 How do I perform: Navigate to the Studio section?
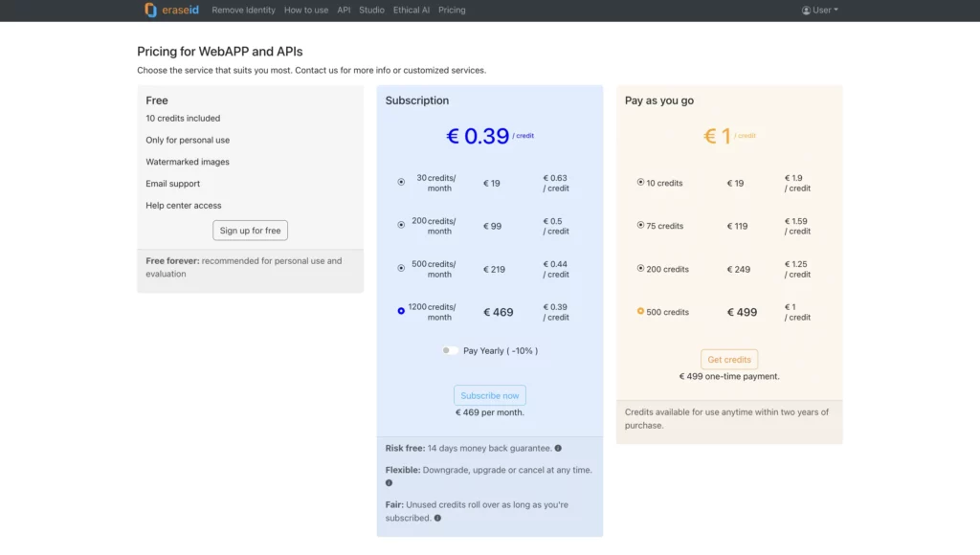click(371, 10)
